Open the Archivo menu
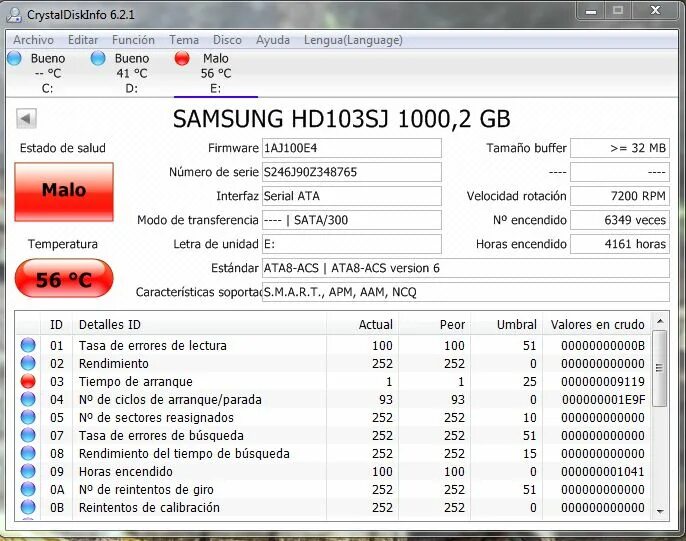The image size is (686, 541). click(x=33, y=40)
